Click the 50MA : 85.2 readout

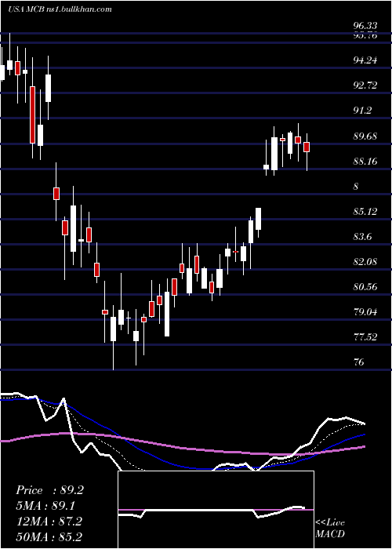(x=49, y=536)
